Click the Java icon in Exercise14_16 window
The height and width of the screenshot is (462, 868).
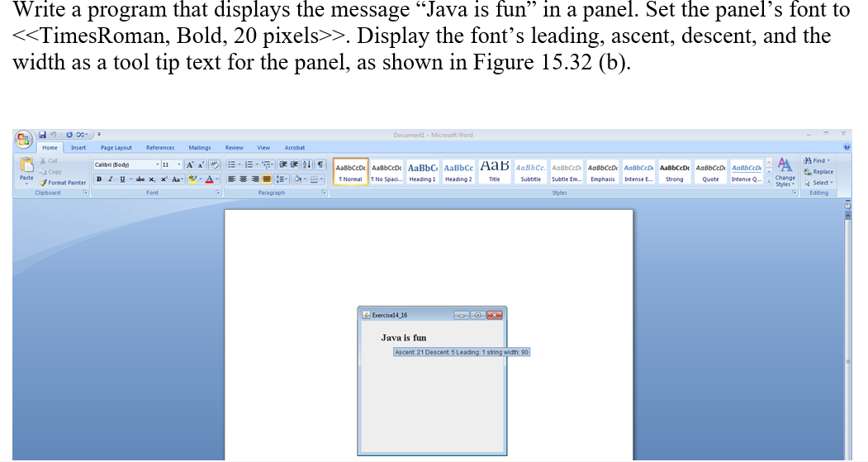367,315
